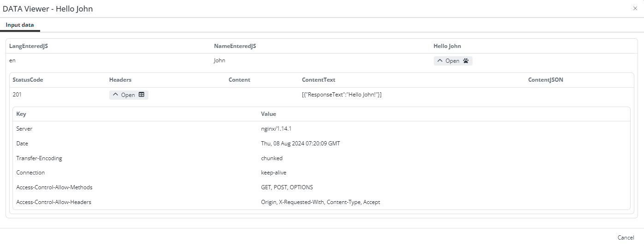Click the NameEnteredJS column header
644x246 pixels.
click(235, 46)
